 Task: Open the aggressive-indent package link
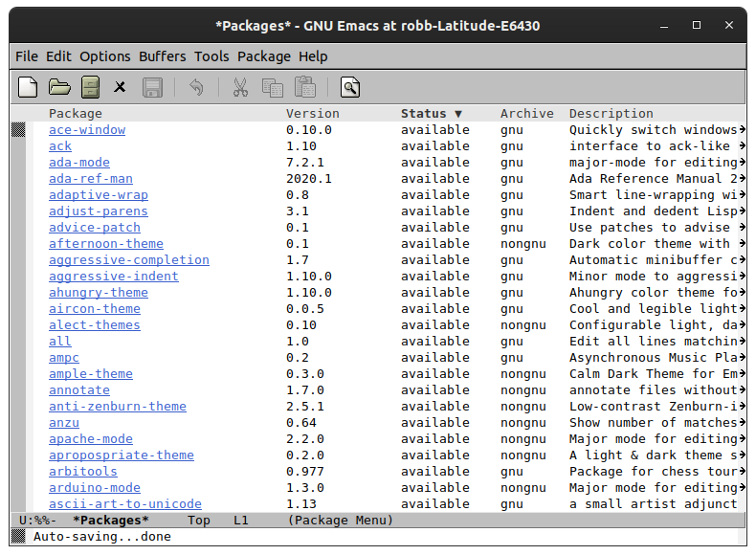(113, 277)
